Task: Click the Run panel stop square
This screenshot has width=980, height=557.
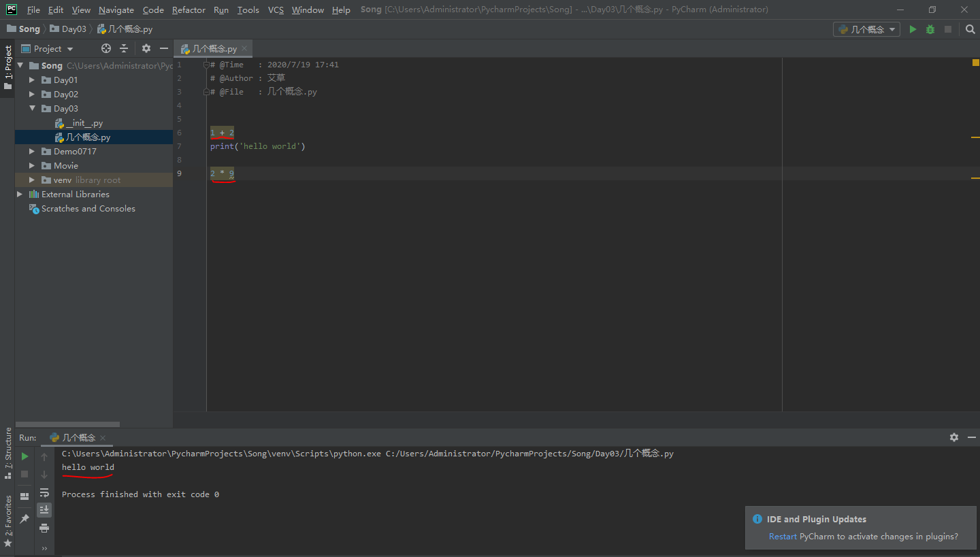Action: pos(24,473)
